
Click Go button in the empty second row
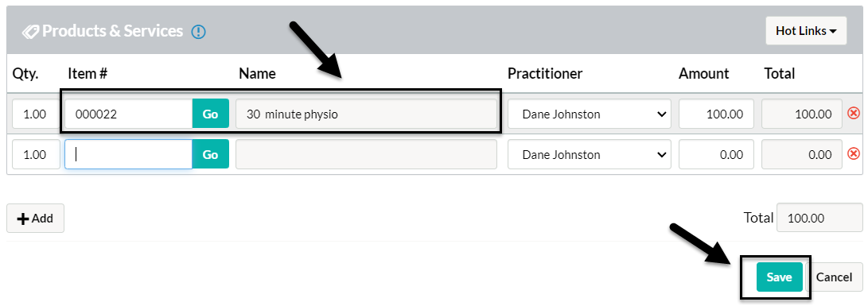click(210, 154)
